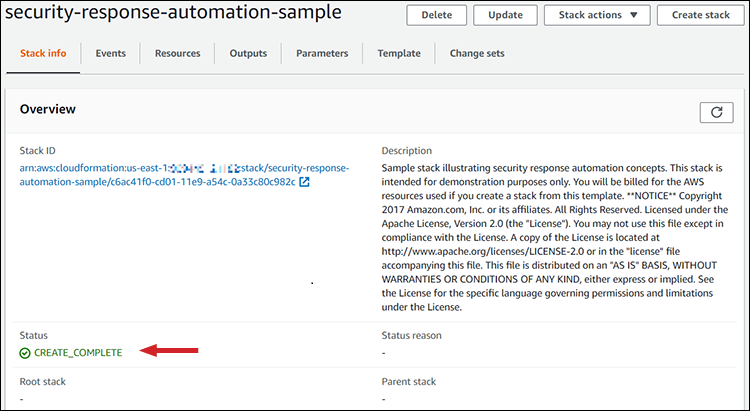Click the Overview heading

pyautogui.click(x=47, y=109)
